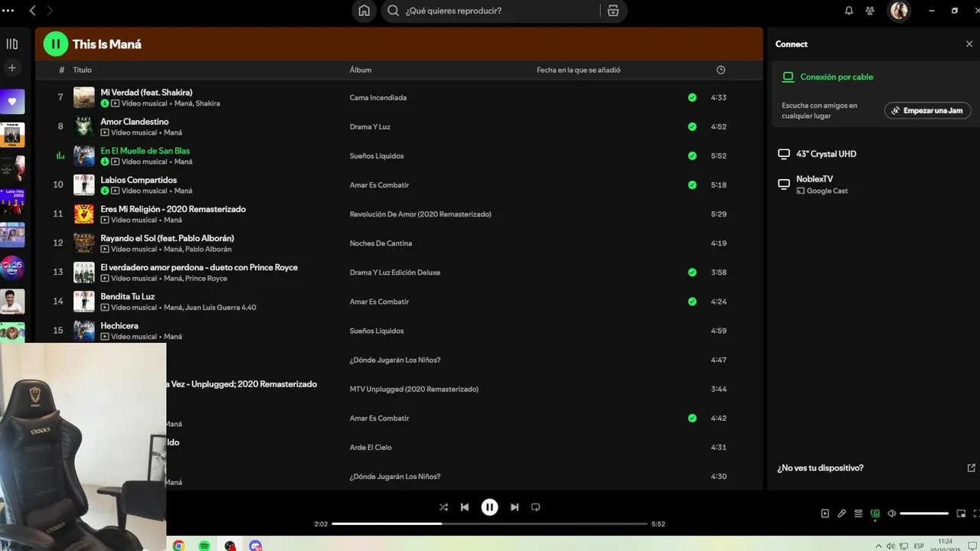Open the play queue icon
The height and width of the screenshot is (551, 980).
click(858, 514)
